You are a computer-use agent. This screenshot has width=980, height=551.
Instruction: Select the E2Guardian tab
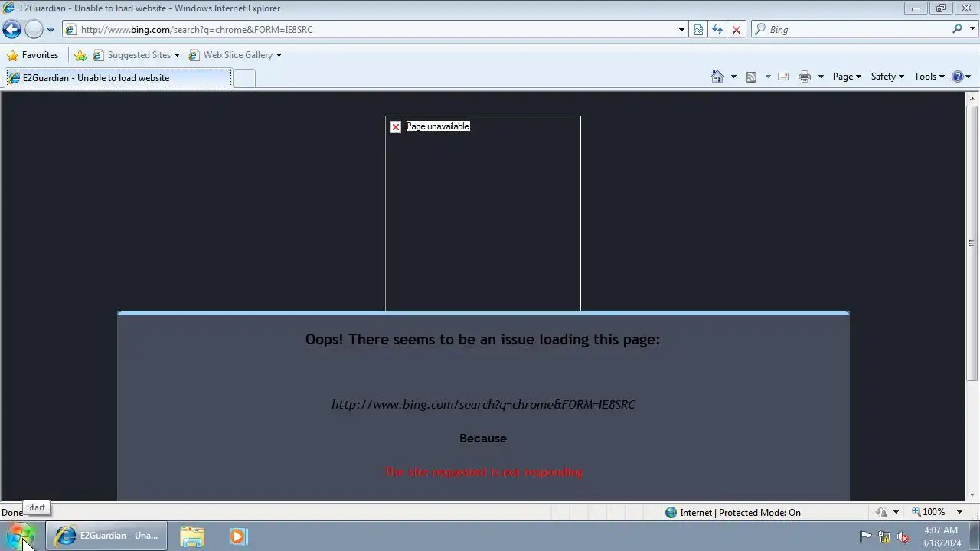coord(118,78)
